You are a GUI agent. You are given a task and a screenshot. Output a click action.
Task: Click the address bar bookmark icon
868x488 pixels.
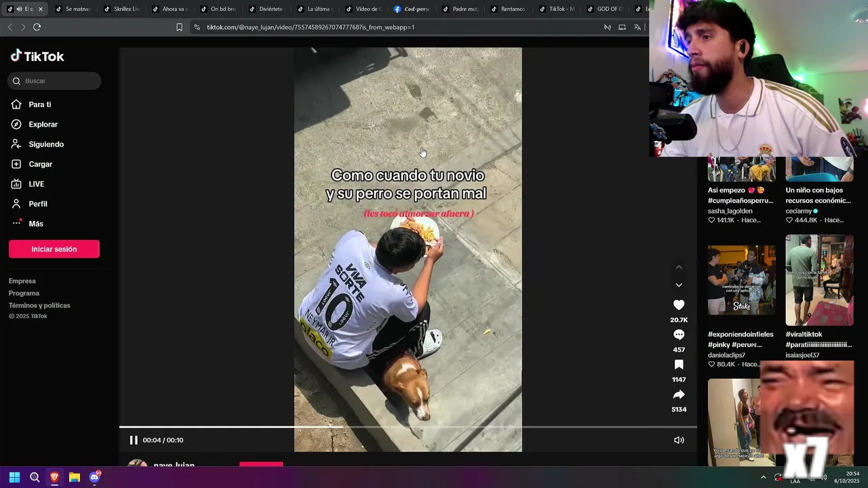tap(179, 27)
